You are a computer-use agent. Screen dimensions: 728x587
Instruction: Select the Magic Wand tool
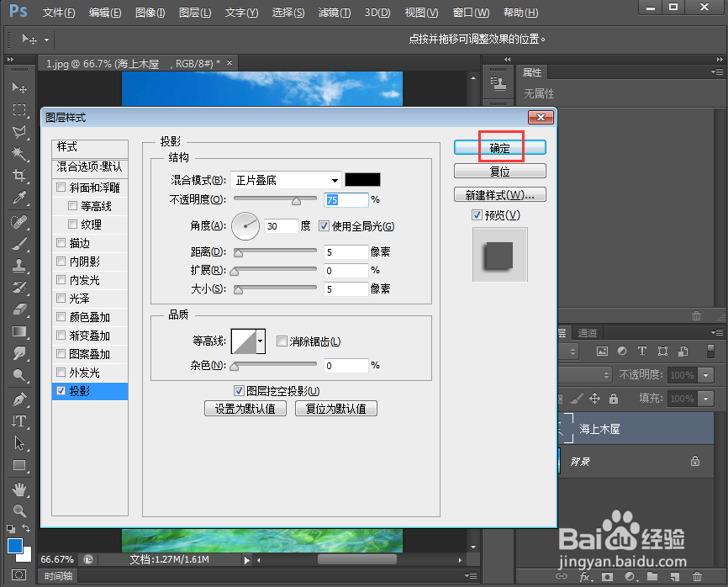click(x=19, y=154)
